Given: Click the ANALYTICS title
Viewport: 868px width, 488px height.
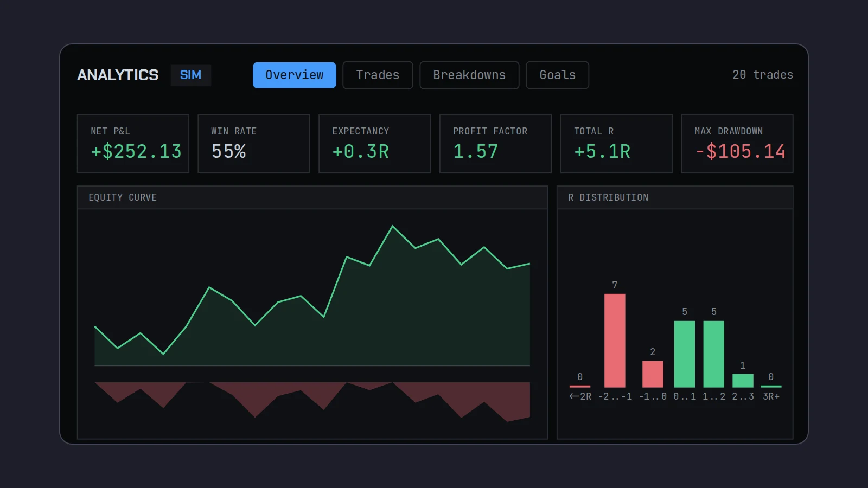Looking at the screenshot, I should (x=118, y=75).
